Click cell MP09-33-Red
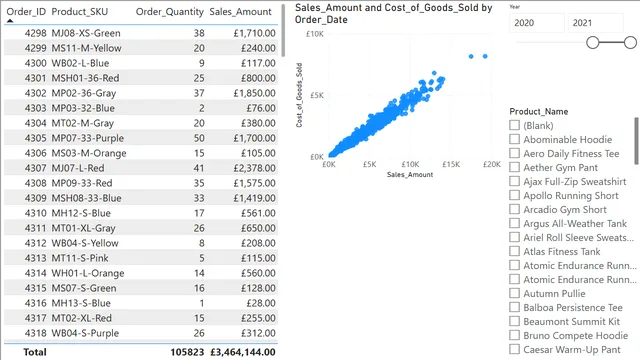640x360 pixels. pyautogui.click(x=82, y=183)
